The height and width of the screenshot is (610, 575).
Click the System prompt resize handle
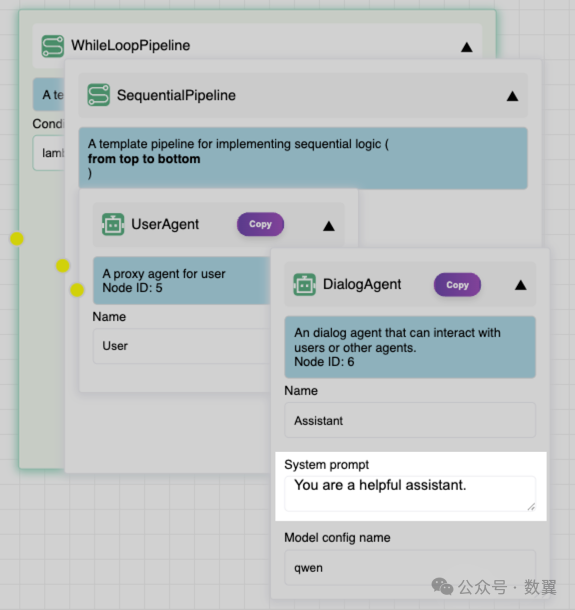click(x=531, y=506)
